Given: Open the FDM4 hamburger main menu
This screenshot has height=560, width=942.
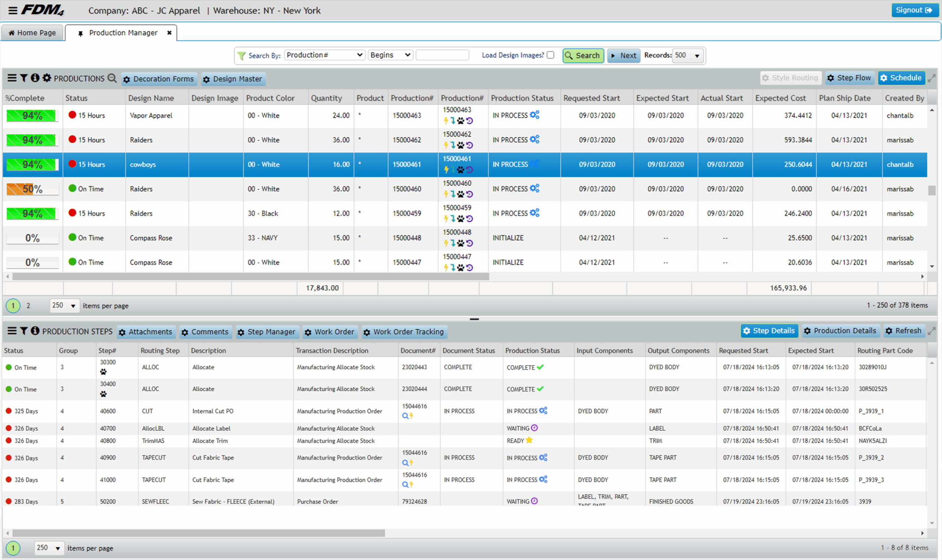Looking at the screenshot, I should [x=13, y=10].
